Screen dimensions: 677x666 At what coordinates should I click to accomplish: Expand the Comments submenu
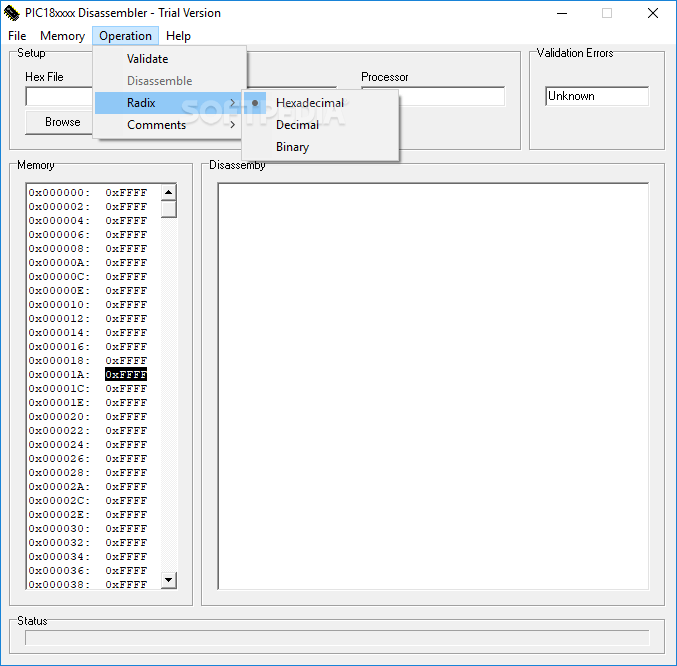[168, 125]
